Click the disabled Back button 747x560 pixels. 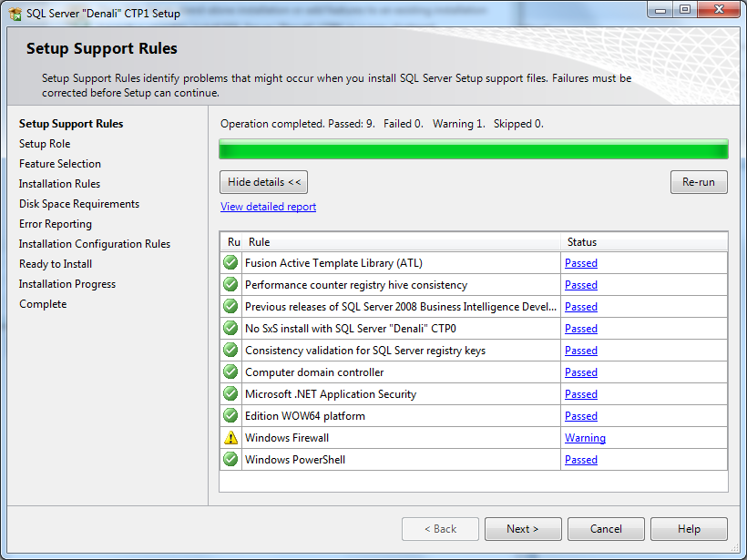tap(440, 529)
